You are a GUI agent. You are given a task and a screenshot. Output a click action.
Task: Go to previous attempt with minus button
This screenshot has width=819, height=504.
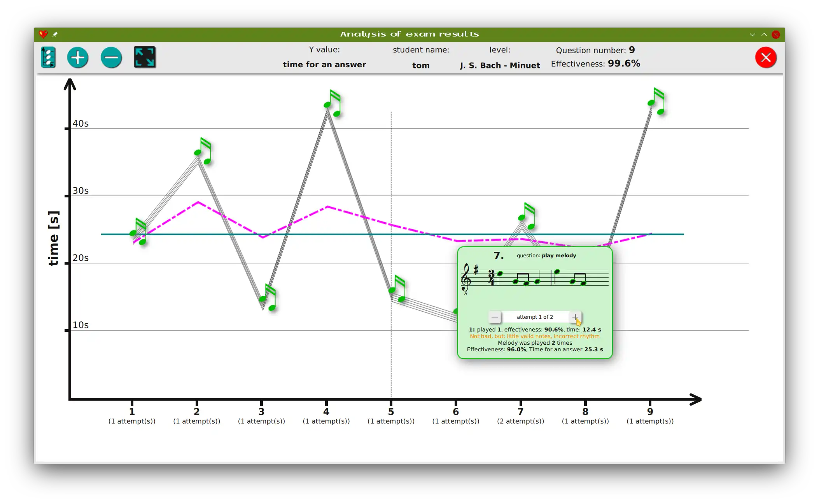click(x=494, y=317)
